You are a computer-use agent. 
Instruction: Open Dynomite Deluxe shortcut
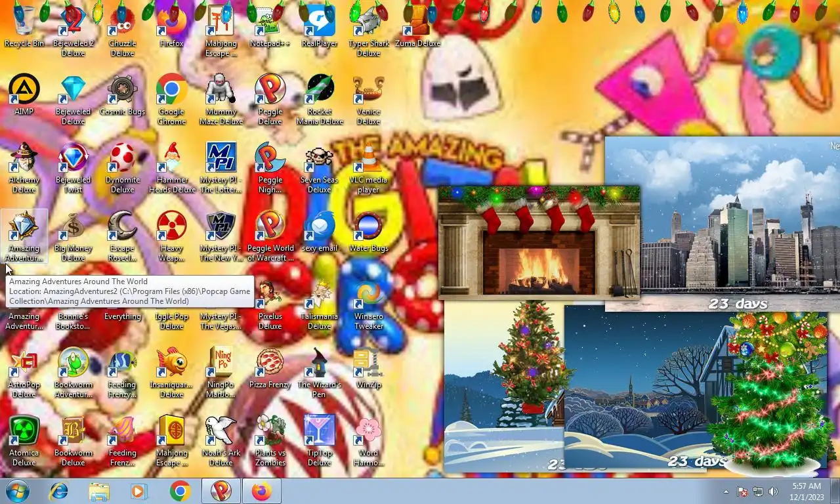click(x=123, y=168)
